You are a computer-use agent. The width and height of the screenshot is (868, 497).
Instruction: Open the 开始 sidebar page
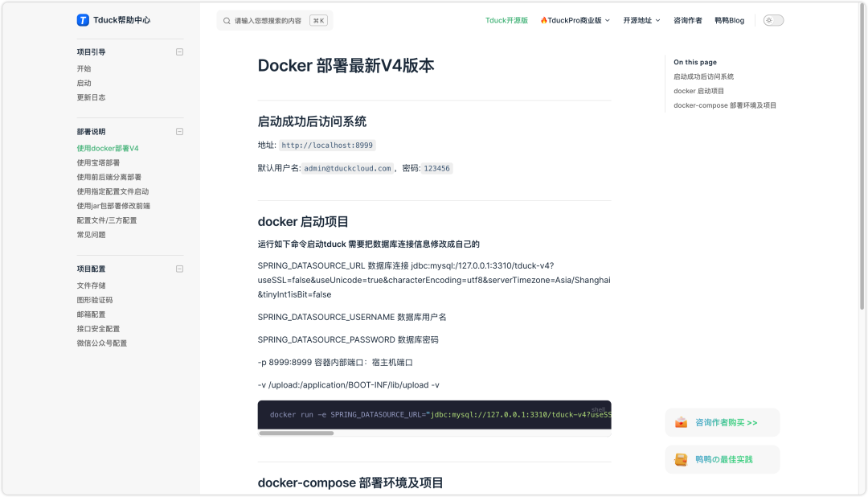[x=84, y=68]
